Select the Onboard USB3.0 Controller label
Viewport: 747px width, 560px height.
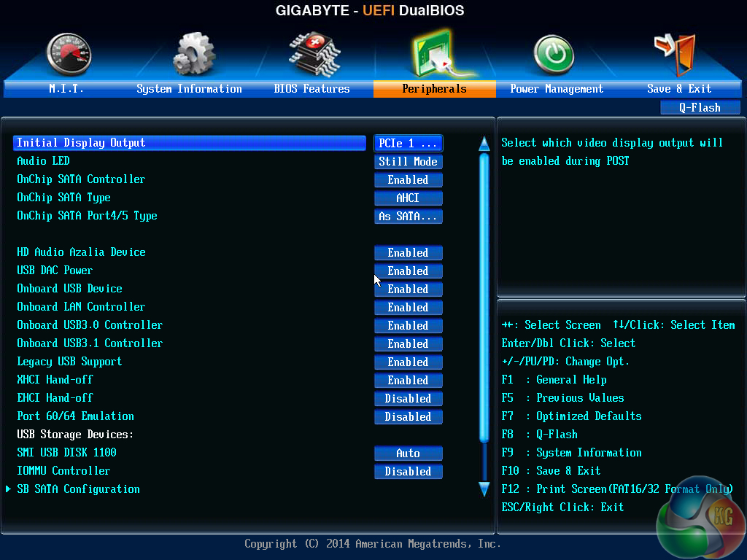pyautogui.click(x=90, y=324)
